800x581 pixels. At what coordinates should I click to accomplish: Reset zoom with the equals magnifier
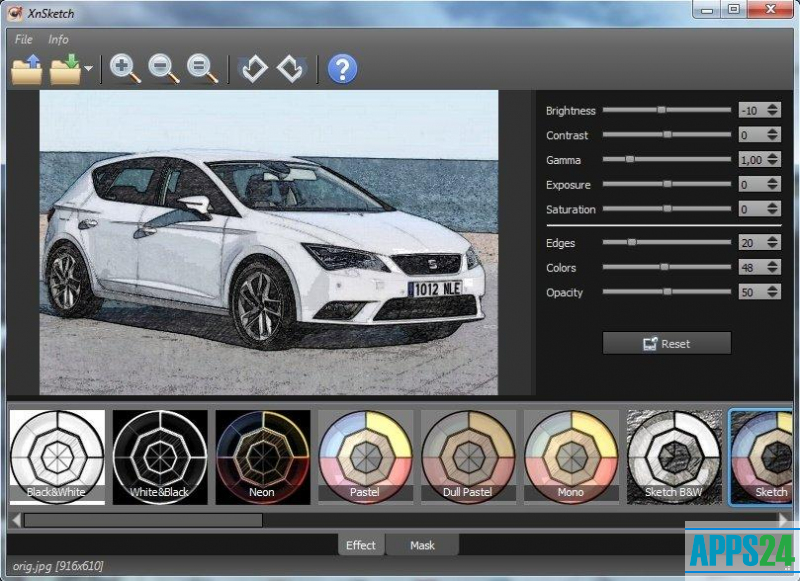pos(203,69)
